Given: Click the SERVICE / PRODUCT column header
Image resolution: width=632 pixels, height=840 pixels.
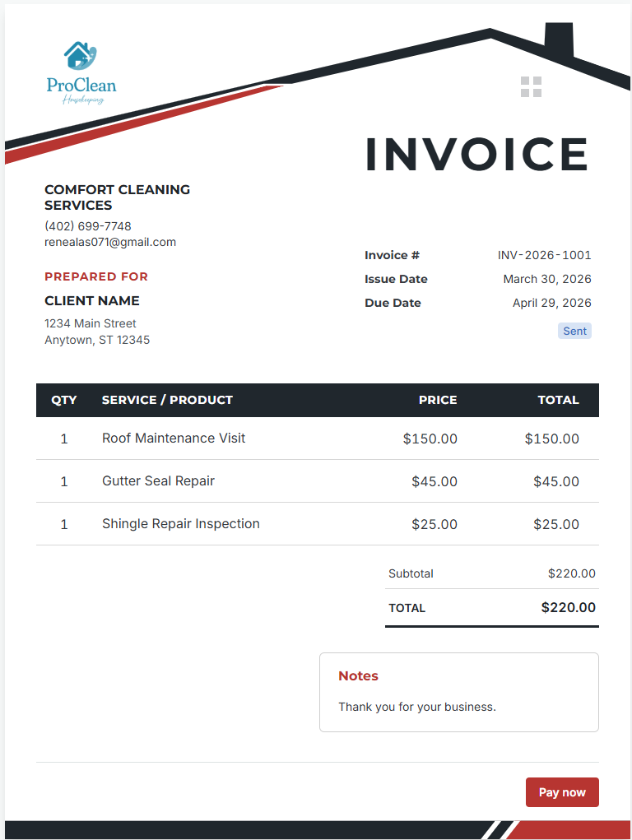Looking at the screenshot, I should tap(167, 400).
